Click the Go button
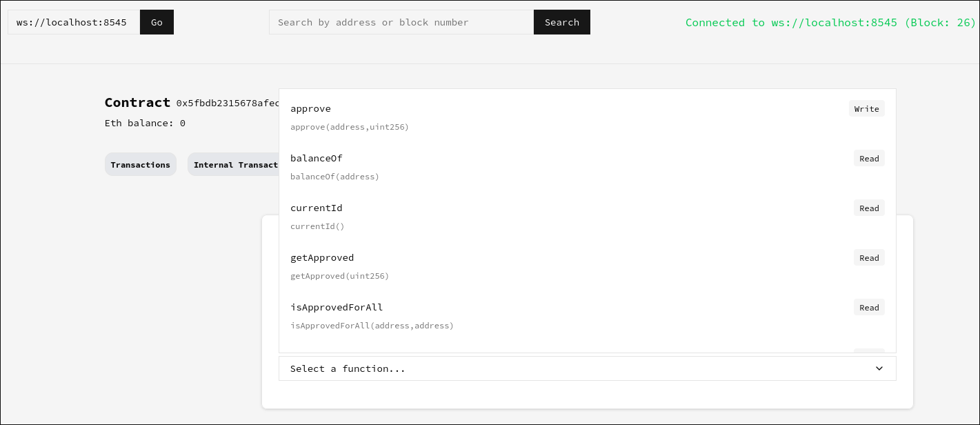The height and width of the screenshot is (425, 980). (x=157, y=22)
